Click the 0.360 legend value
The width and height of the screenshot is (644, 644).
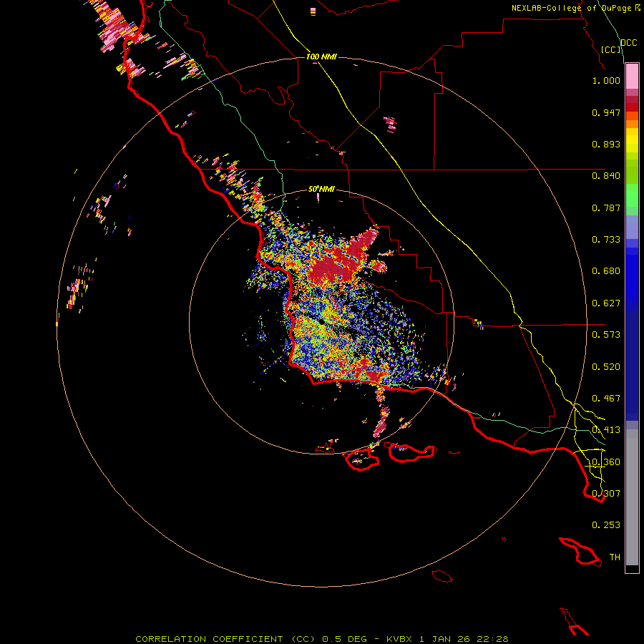click(606, 462)
